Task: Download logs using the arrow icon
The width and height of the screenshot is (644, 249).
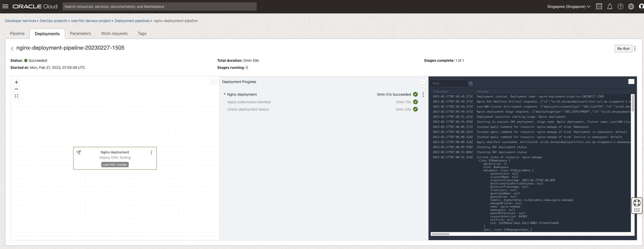Action: (471, 84)
